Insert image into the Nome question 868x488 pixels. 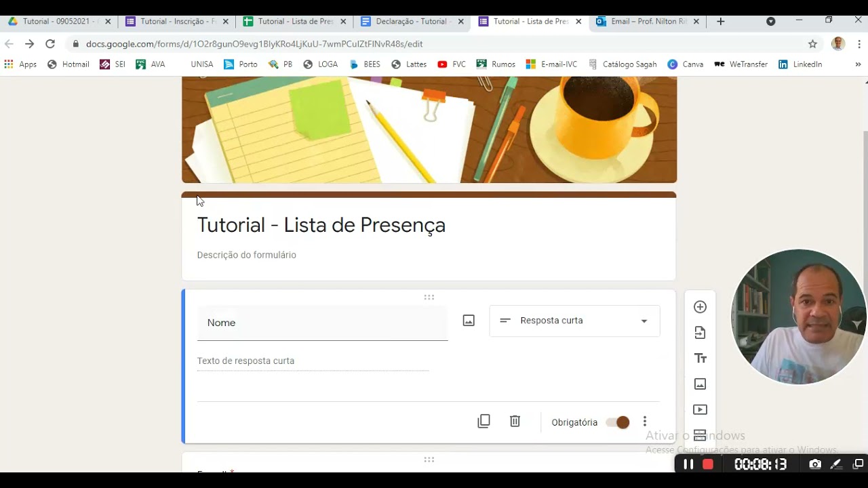pyautogui.click(x=469, y=321)
